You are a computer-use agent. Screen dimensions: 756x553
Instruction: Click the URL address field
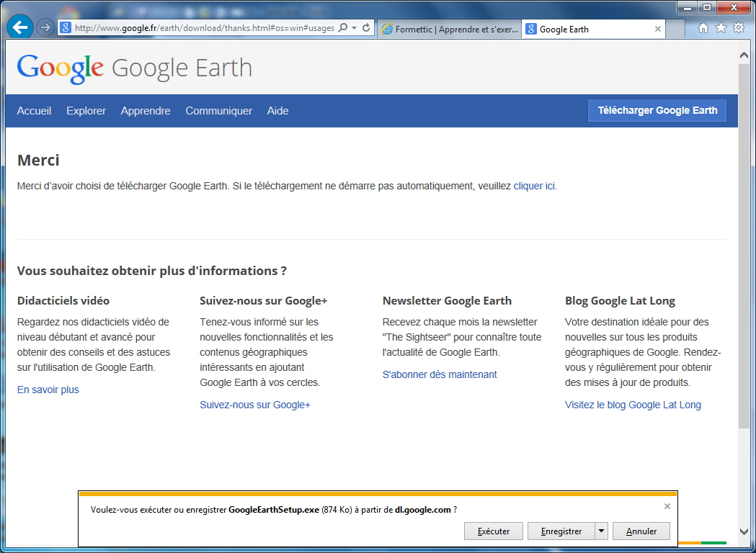(x=205, y=28)
